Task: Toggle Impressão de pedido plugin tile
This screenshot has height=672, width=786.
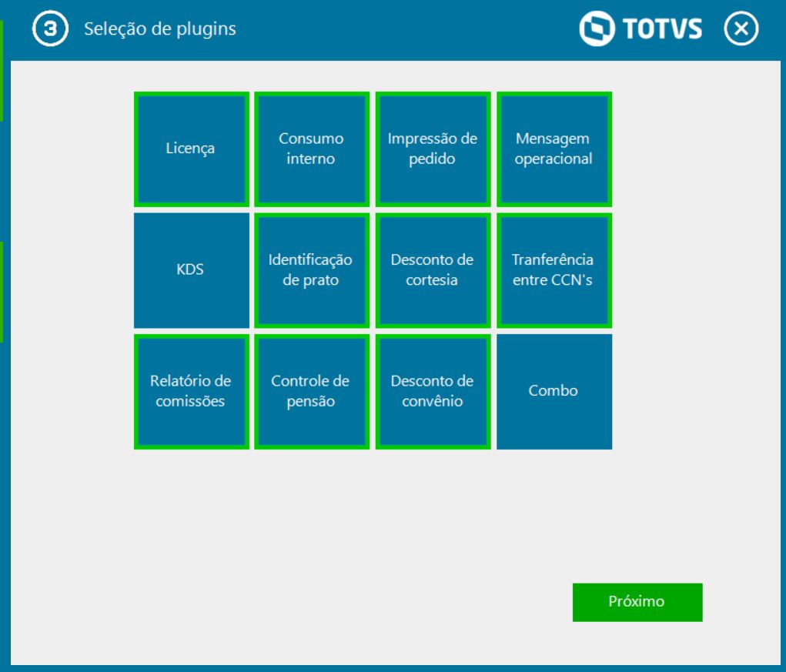Action: tap(433, 149)
